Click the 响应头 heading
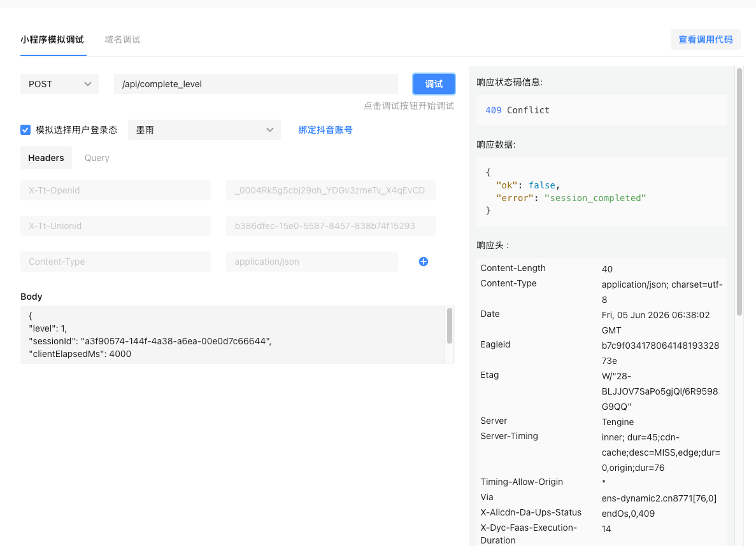 point(493,245)
